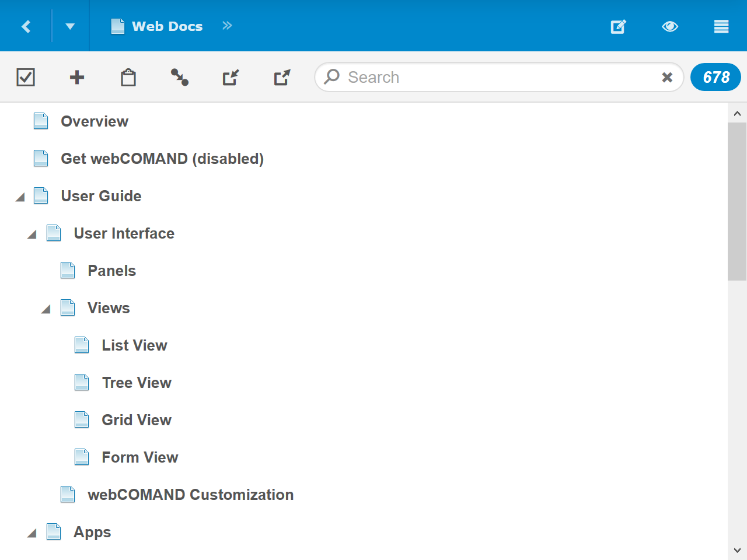The height and width of the screenshot is (560, 747).
Task: Open the webCOMAND Customization item
Action: (x=190, y=495)
